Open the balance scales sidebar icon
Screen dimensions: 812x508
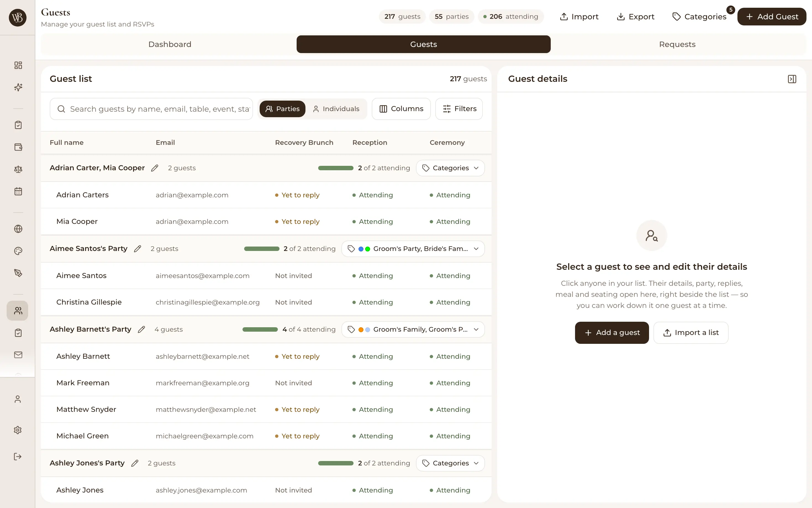pos(18,169)
